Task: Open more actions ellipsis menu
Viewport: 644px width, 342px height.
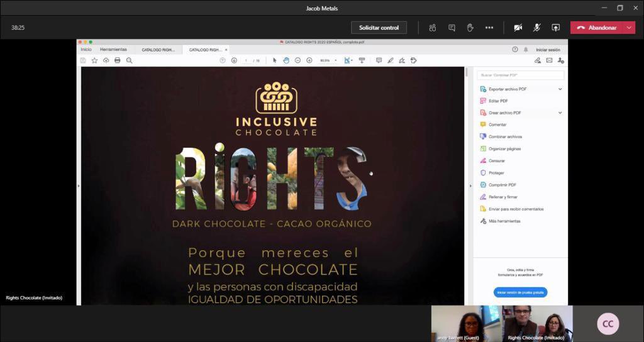Action: click(489, 28)
